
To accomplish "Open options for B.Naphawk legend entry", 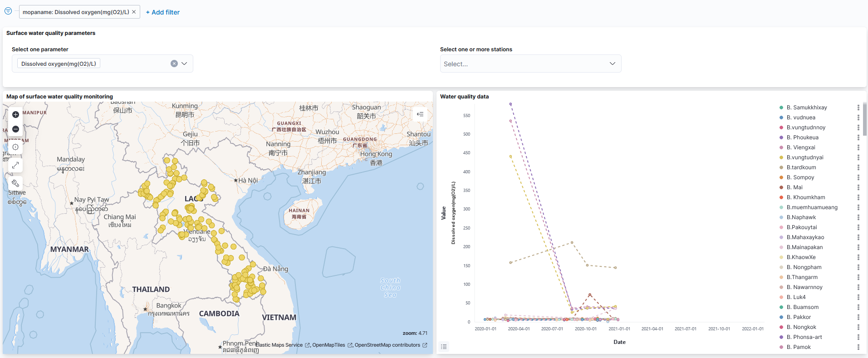I will (x=858, y=217).
